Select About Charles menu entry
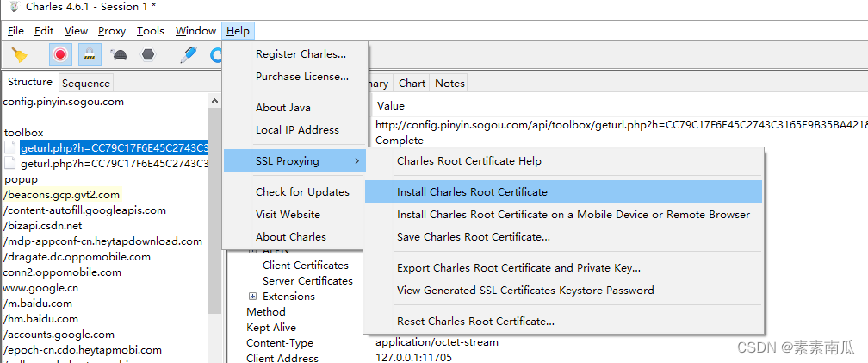Viewport: 868px width, 363px height. click(291, 236)
